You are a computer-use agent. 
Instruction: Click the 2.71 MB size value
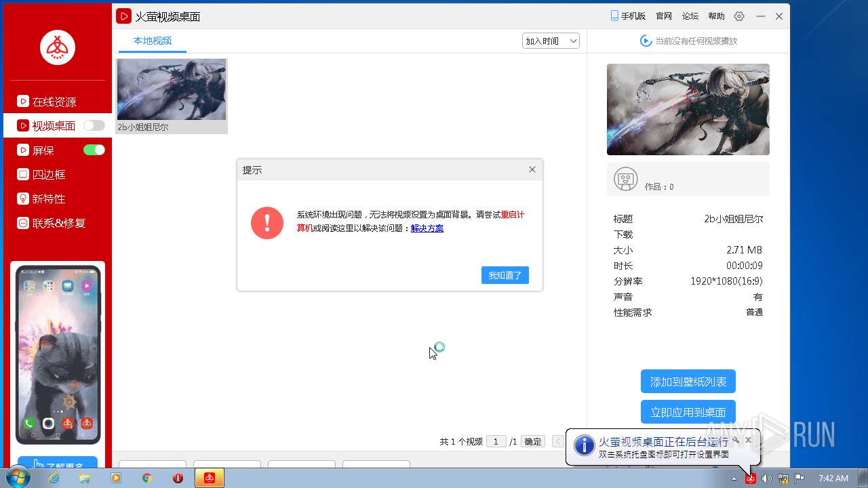[745, 250]
